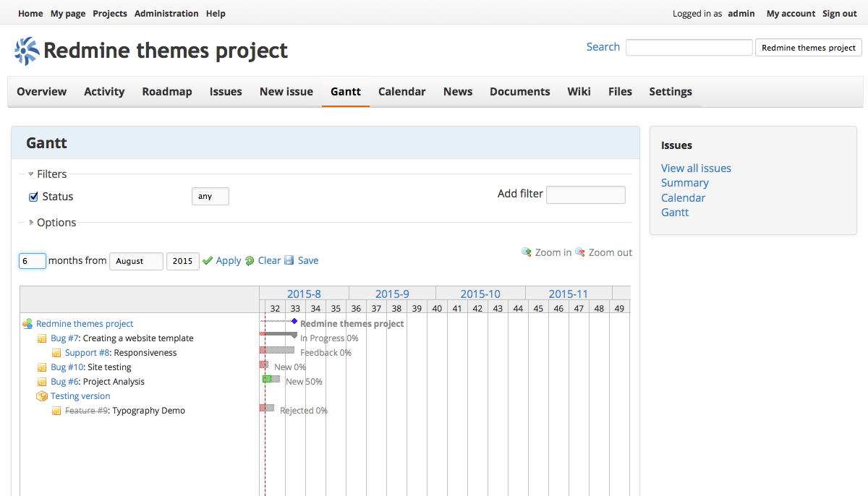Click the Zoom in magnifier icon

click(527, 252)
